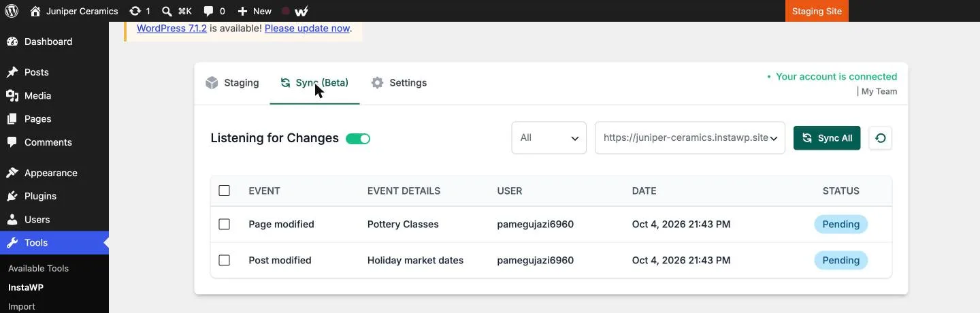The width and height of the screenshot is (980, 313).
Task: Open the Dashboard menu item
Action: pos(54,42)
